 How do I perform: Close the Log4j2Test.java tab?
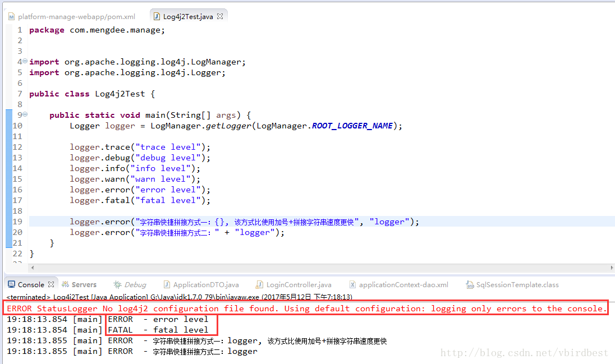pyautogui.click(x=220, y=16)
